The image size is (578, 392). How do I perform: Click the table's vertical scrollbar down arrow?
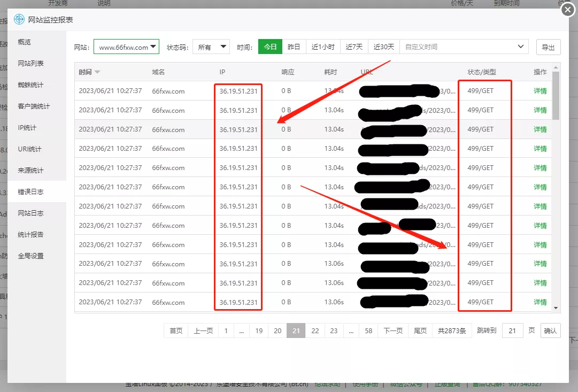click(556, 308)
